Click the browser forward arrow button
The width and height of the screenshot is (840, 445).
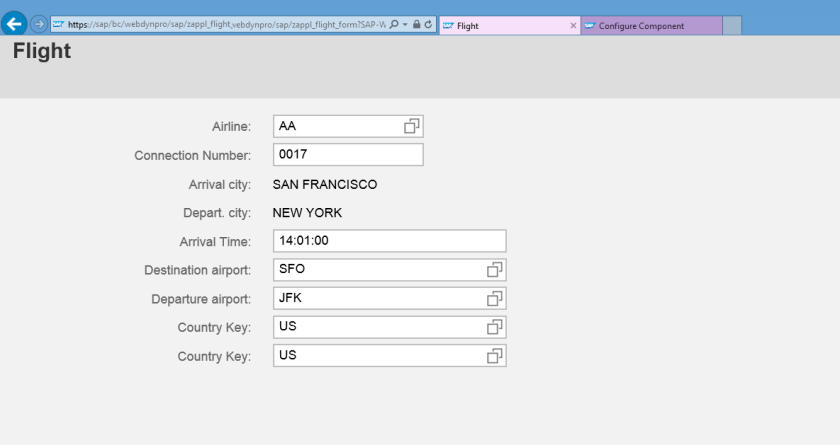pyautogui.click(x=39, y=24)
